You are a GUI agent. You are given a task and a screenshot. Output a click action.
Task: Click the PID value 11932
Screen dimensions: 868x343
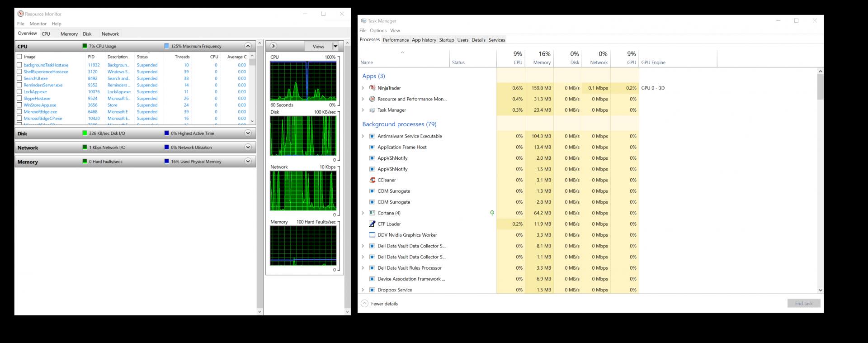click(94, 65)
